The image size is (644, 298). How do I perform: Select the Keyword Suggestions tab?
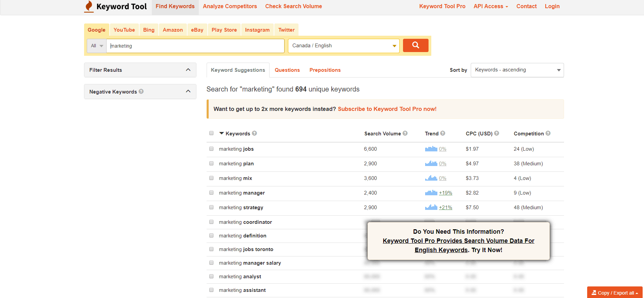coord(238,70)
